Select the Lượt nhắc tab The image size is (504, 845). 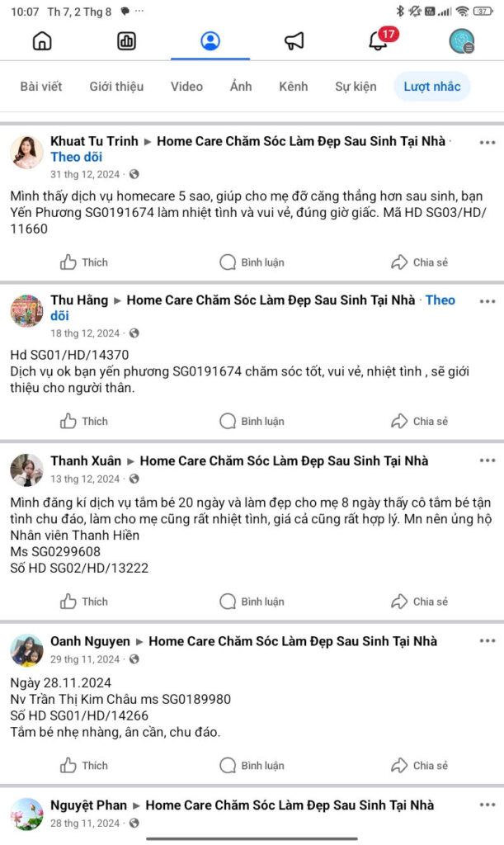pyautogui.click(x=432, y=86)
